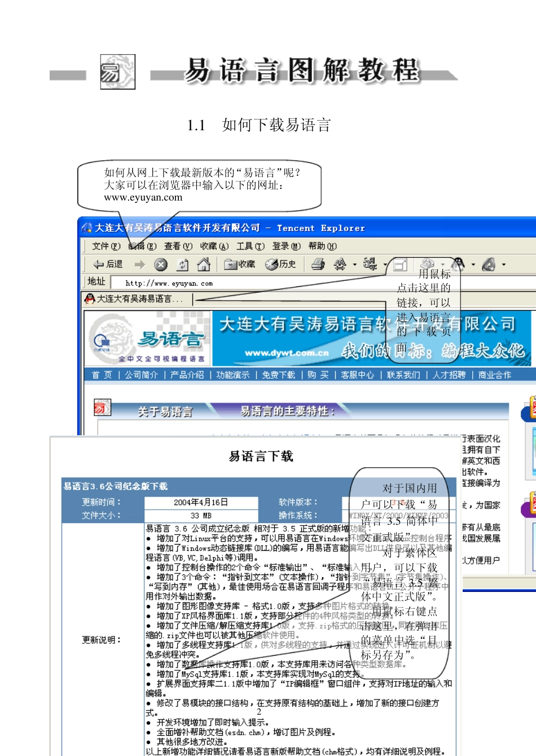The width and height of the screenshot is (536, 756).
Task: Click the stop loading icon
Action: point(161,264)
